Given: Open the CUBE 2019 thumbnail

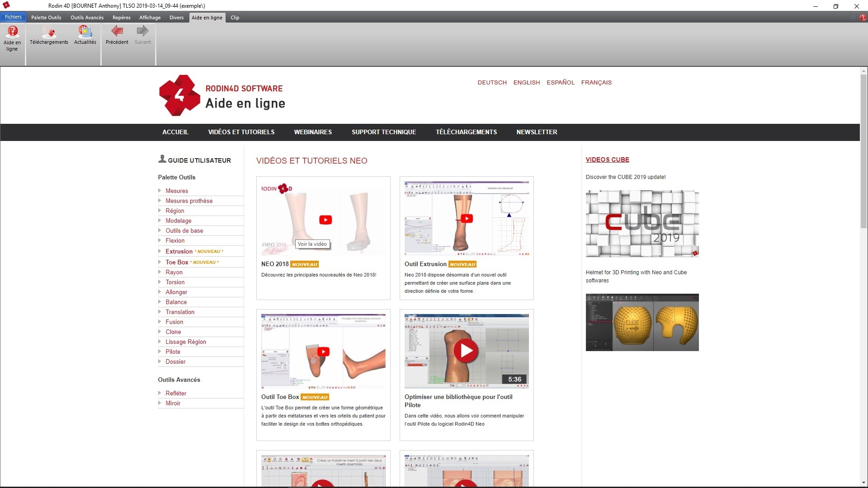Looking at the screenshot, I should click(x=642, y=223).
